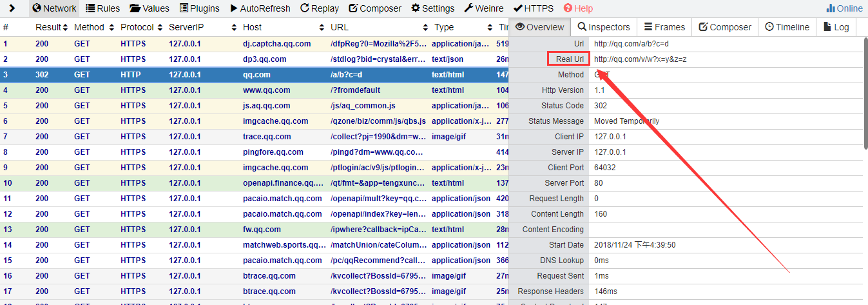This screenshot has width=868, height=305.
Task: Click the Replay refresh icon
Action: point(304,8)
